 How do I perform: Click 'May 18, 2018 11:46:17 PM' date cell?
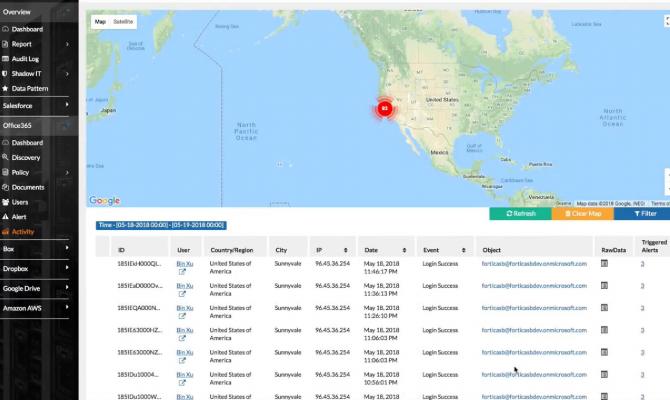381,268
